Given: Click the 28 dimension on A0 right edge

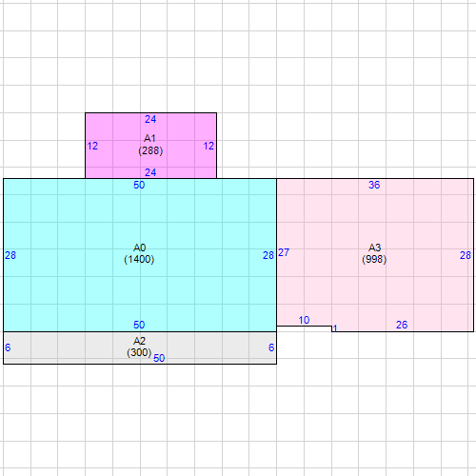Looking at the screenshot, I should (268, 255).
